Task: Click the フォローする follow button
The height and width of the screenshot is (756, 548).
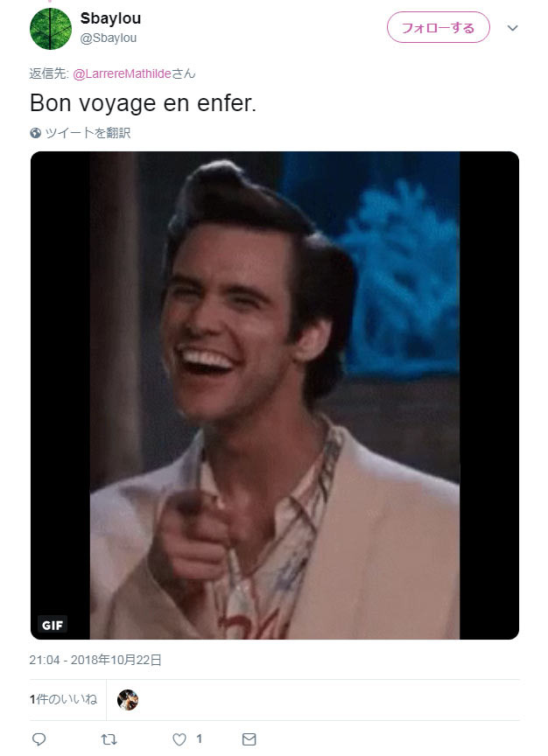Action: [438, 27]
